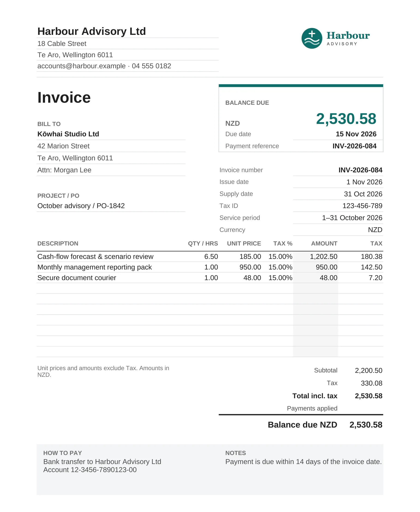Click the large Invoice title
Screen dimensions: 420x512
[64, 97]
